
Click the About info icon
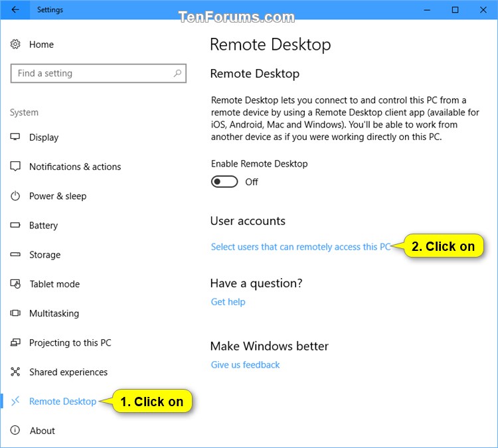coord(15,430)
